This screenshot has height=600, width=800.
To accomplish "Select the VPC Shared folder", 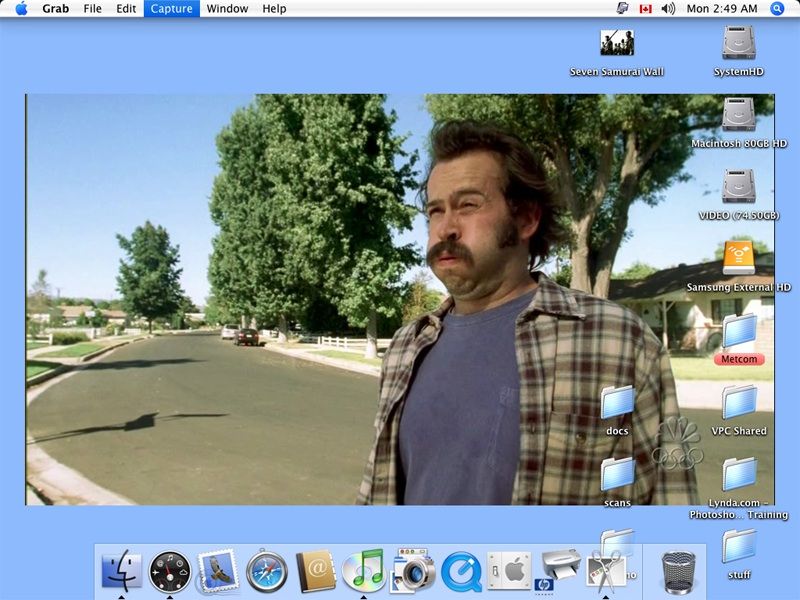I will tap(739, 402).
